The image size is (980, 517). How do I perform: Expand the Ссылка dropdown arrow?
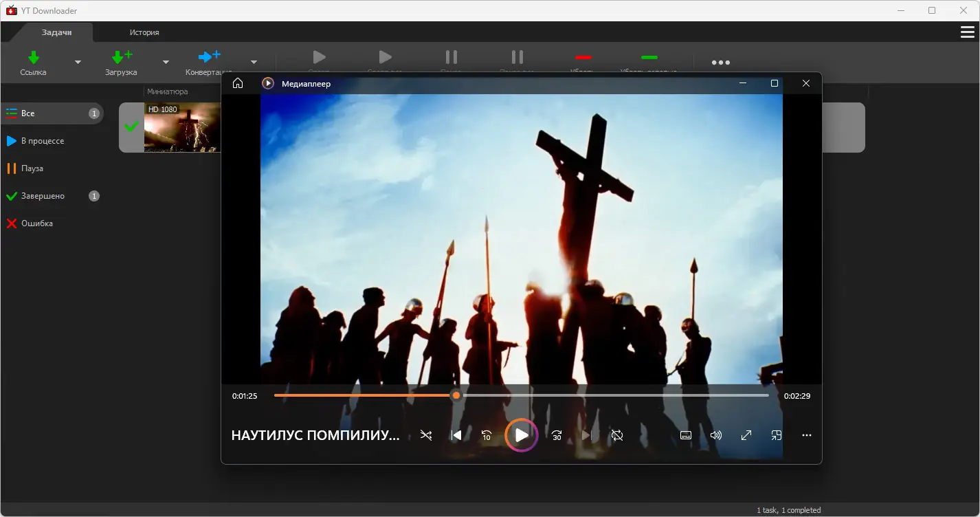tap(78, 62)
